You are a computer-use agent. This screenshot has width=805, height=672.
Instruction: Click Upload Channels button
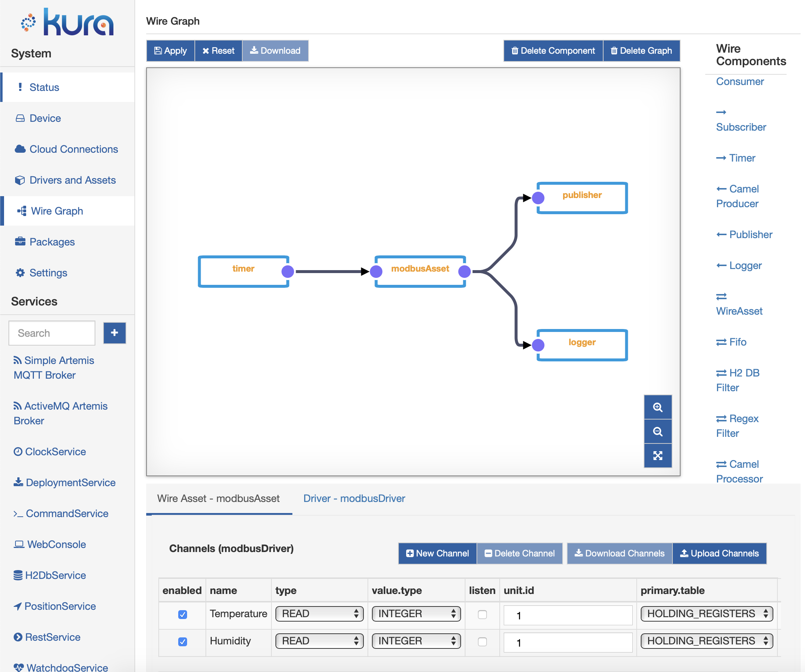[x=720, y=553]
